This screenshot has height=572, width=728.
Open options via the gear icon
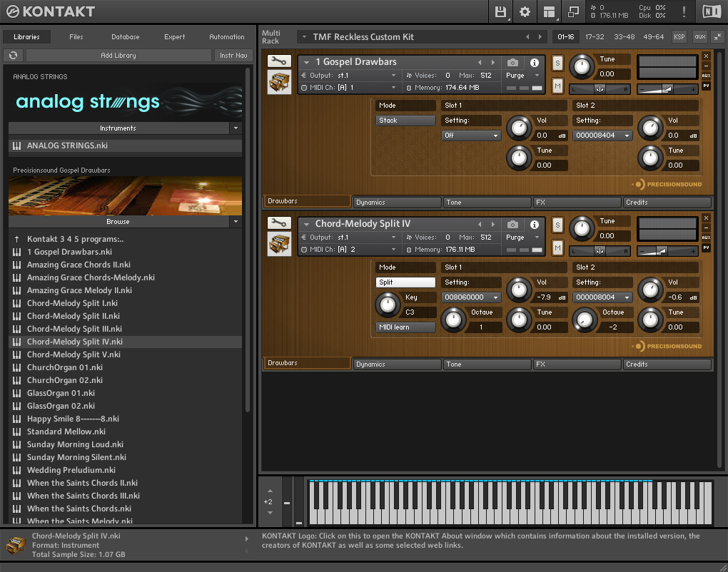click(x=525, y=11)
